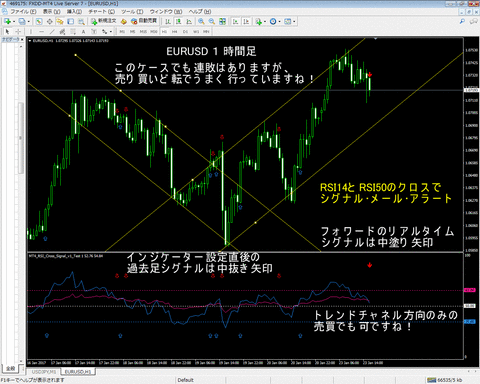Select the M1 timeframe
Image resolution: width=480 pixels, height=384 pixels.
click(x=122, y=32)
